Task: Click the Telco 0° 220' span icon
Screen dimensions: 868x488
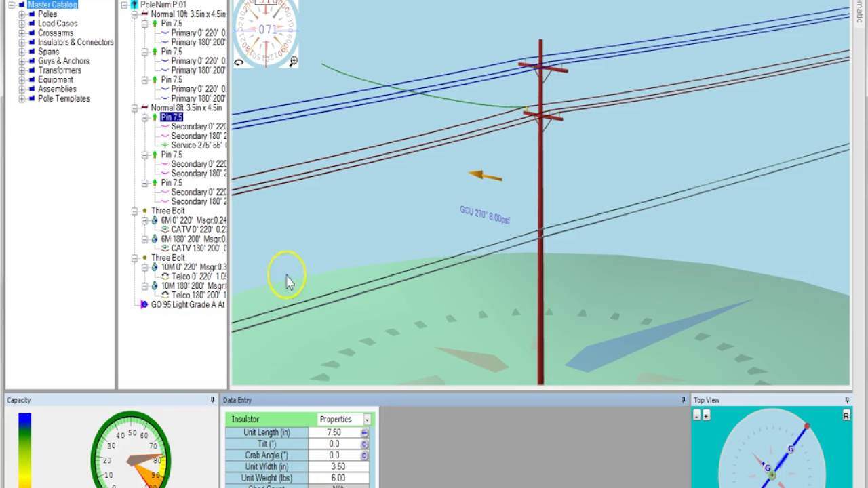Action: coord(165,277)
